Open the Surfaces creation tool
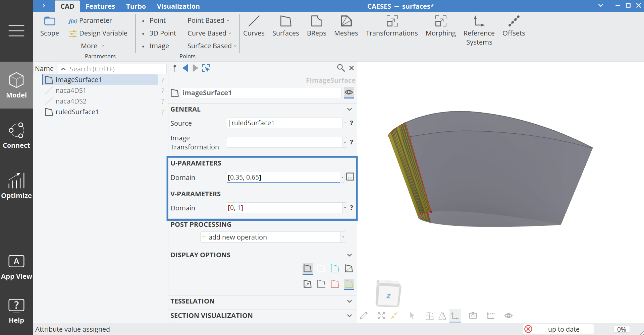The height and width of the screenshot is (335, 644). [285, 26]
